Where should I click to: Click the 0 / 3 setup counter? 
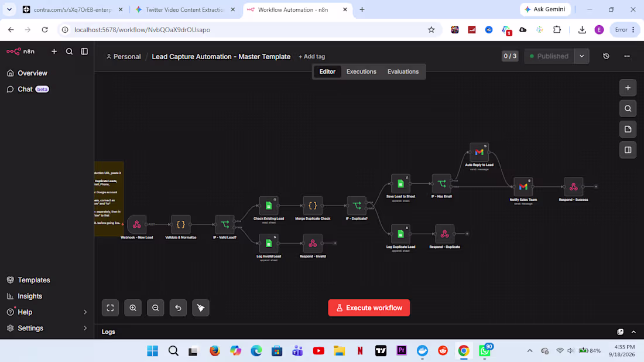coord(510,56)
